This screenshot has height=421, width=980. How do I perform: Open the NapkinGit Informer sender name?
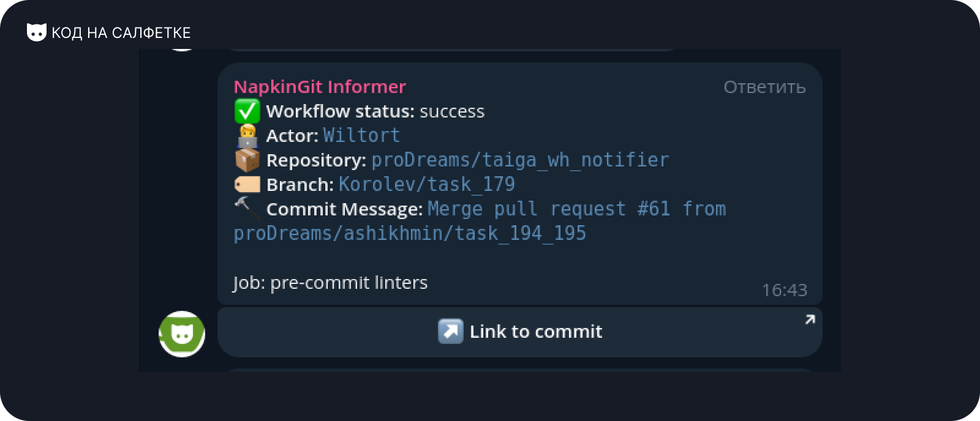point(320,87)
